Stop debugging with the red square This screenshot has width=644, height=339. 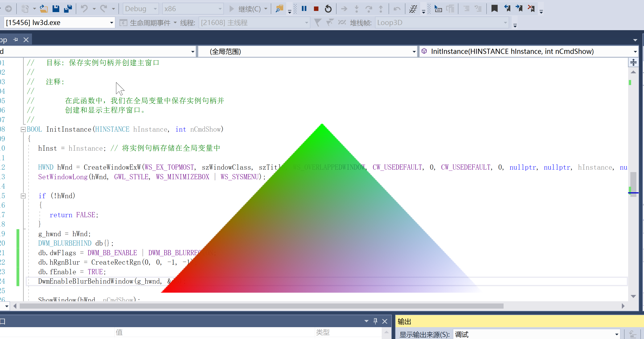point(316,9)
